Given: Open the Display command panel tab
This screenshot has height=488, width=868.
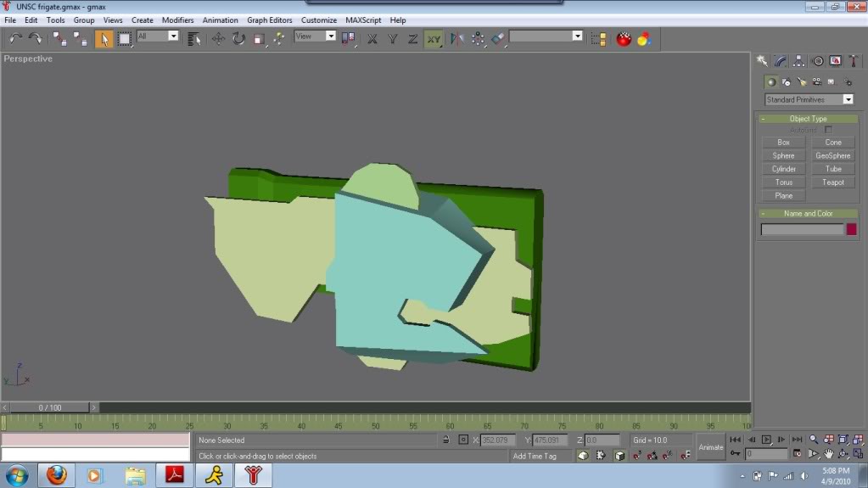Looking at the screenshot, I should point(836,61).
